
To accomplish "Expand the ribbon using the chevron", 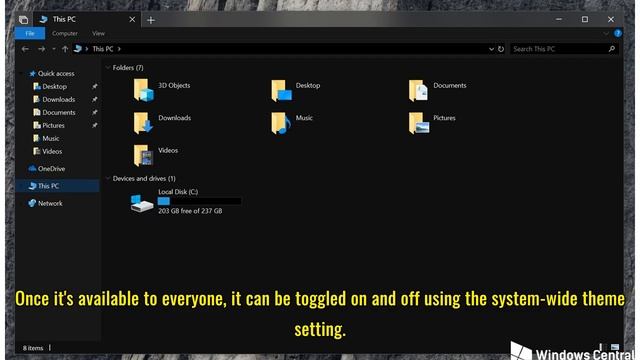I will pos(606,33).
